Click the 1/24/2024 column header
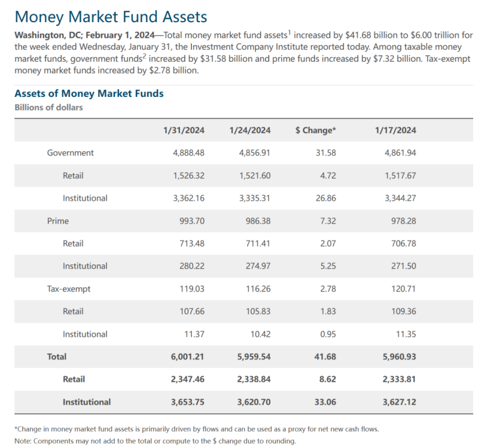The width and height of the screenshot is (497, 448). [x=250, y=130]
